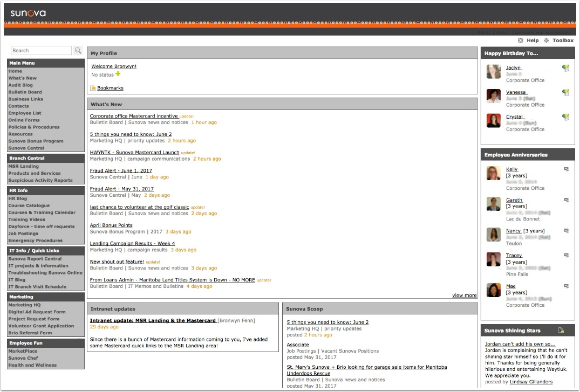This screenshot has height=392, width=580.
Task: Open Jordan can't add his own so... post
Action: [x=520, y=344]
